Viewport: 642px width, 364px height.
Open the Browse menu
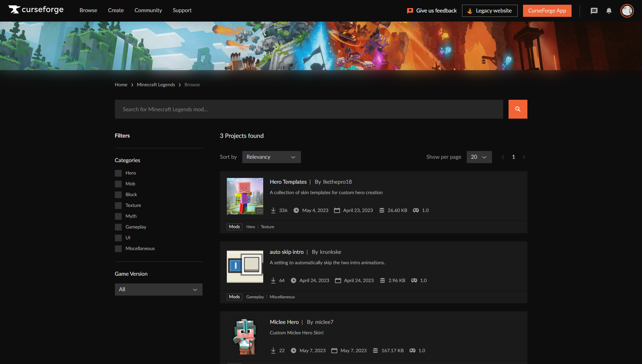(88, 10)
